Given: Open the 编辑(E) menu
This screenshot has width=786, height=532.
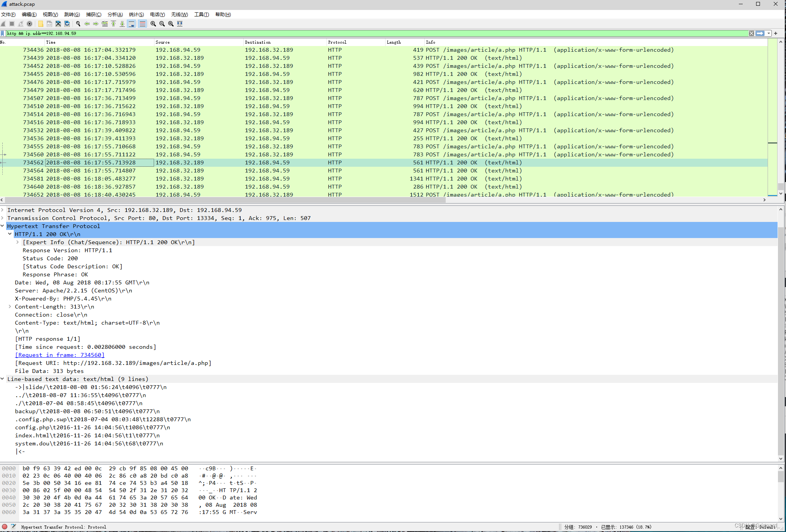Looking at the screenshot, I should coord(30,15).
